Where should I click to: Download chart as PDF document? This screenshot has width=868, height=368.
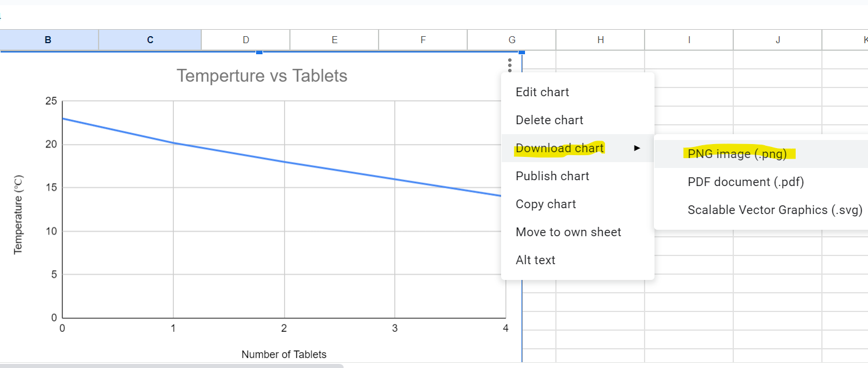pyautogui.click(x=745, y=182)
